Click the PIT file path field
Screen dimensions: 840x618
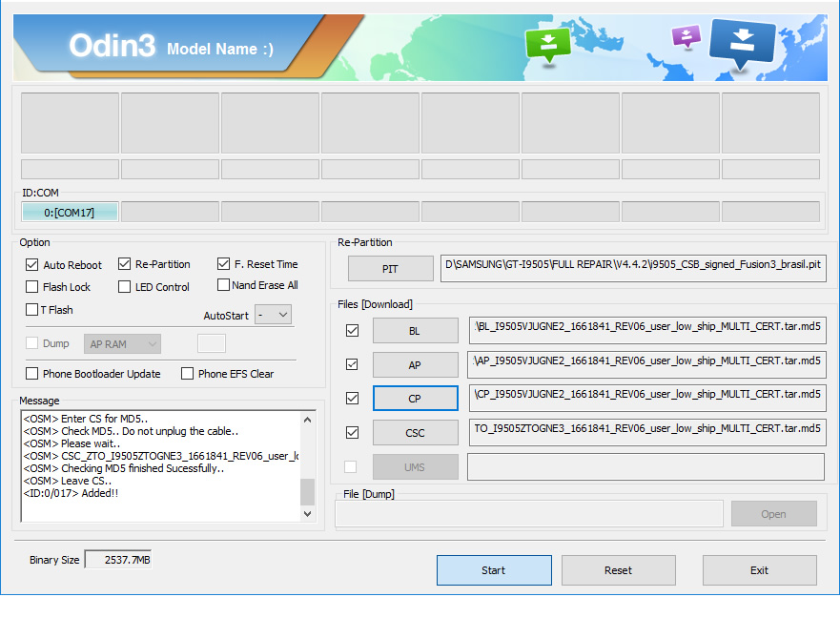(634, 268)
